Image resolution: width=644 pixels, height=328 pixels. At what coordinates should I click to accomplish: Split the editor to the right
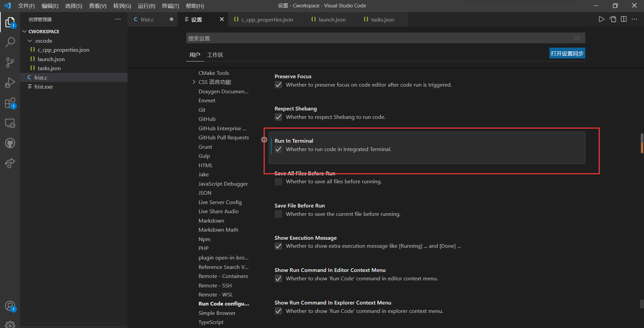pyautogui.click(x=624, y=19)
